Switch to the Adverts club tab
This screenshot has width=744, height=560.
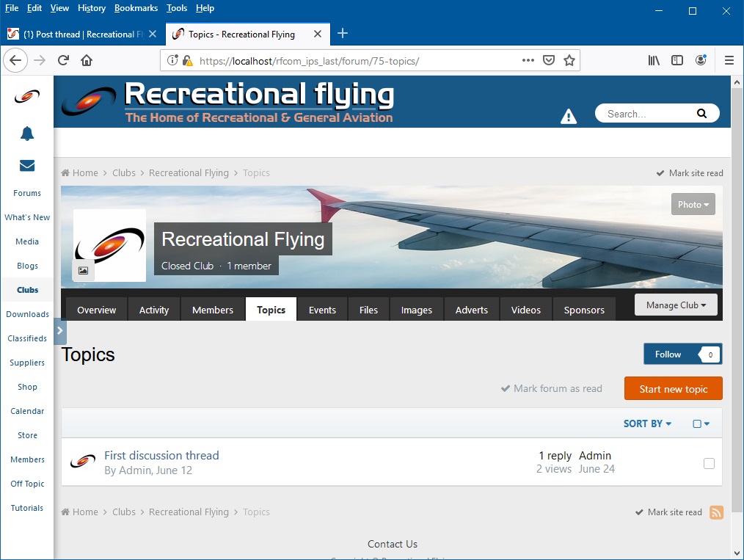coord(471,310)
